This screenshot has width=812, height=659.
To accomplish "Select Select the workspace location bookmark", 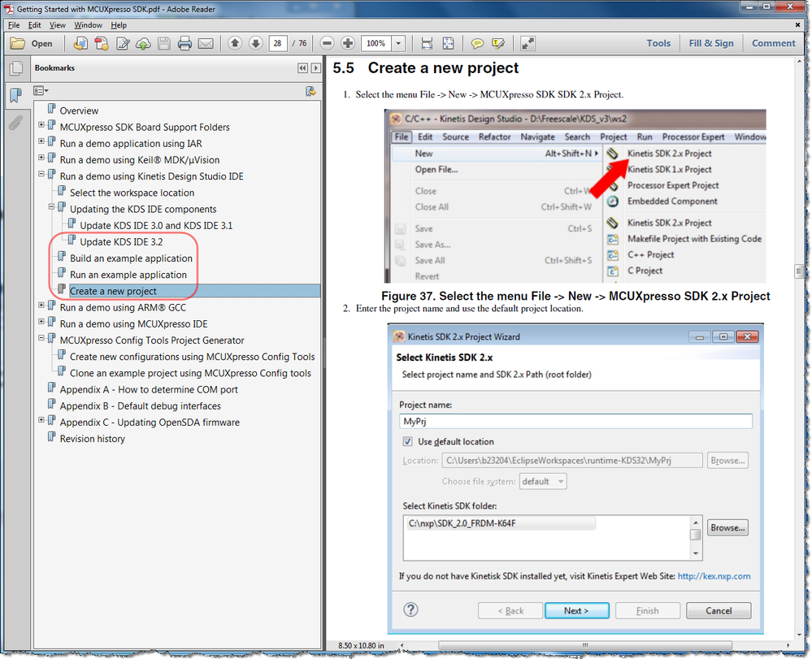I will click(x=132, y=193).
